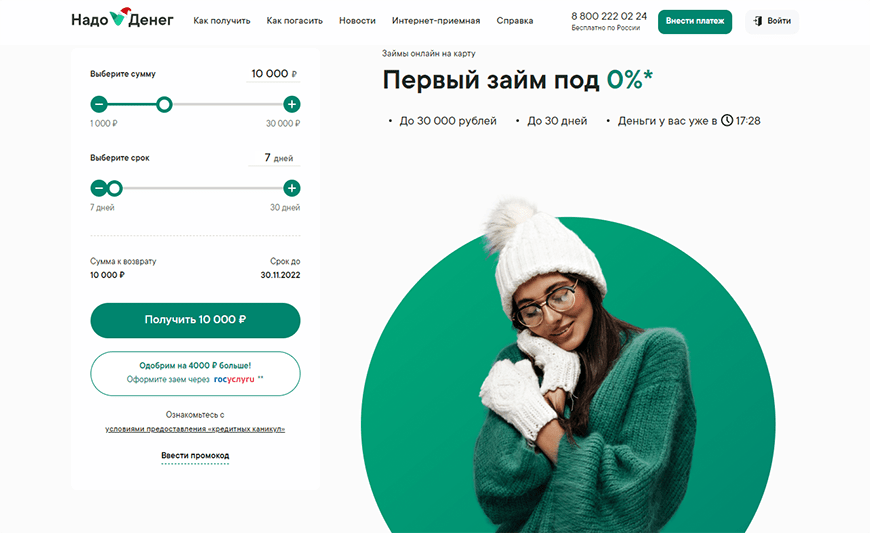870x533 pixels.
Task: Click the loan amount slider handle
Action: click(164, 104)
